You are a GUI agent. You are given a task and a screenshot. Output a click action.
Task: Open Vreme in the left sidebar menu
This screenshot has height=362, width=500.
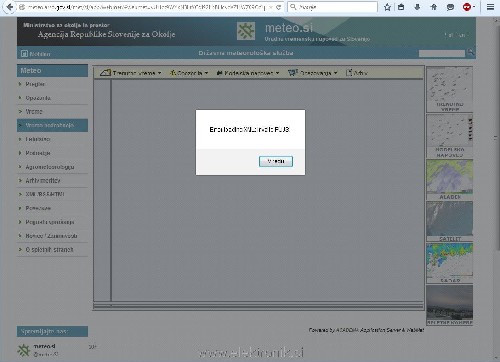point(34,111)
